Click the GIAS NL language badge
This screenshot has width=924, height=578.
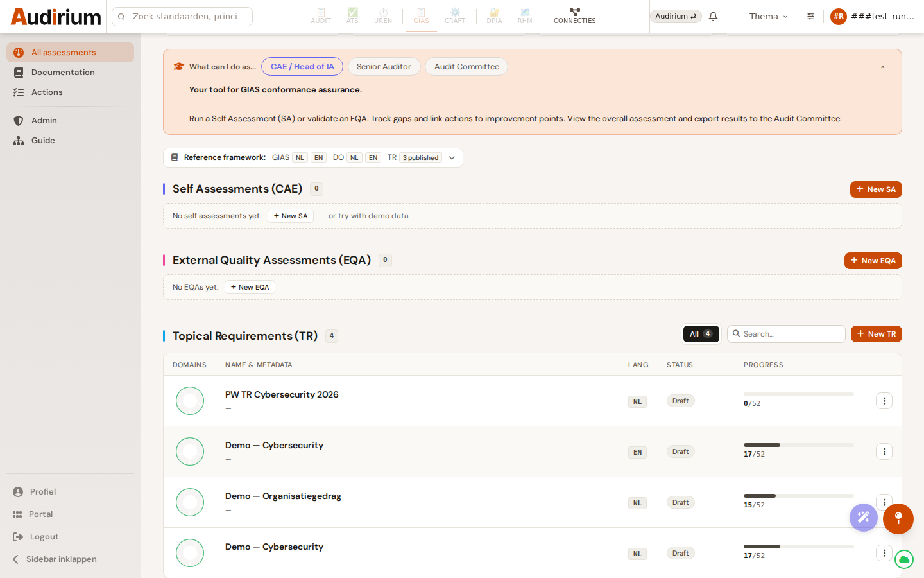[x=300, y=158]
